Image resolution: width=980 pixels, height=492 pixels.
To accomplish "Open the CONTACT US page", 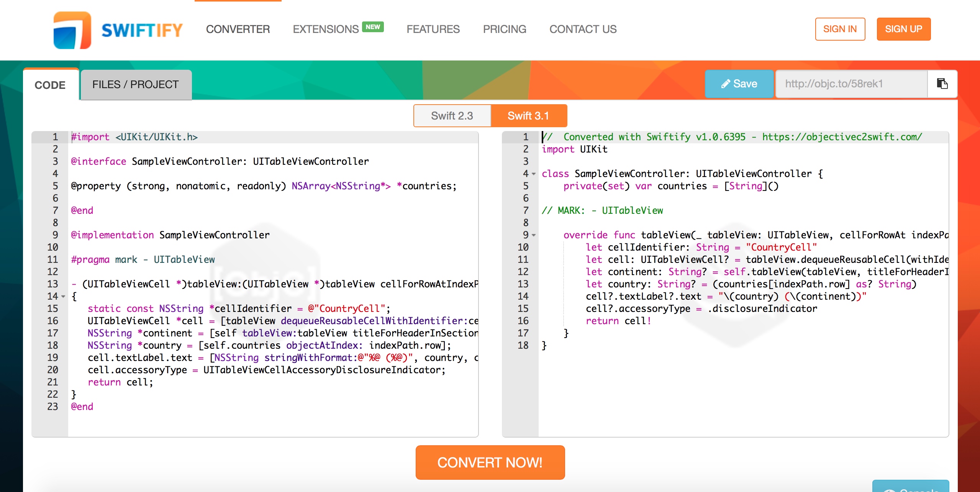I will 583,29.
